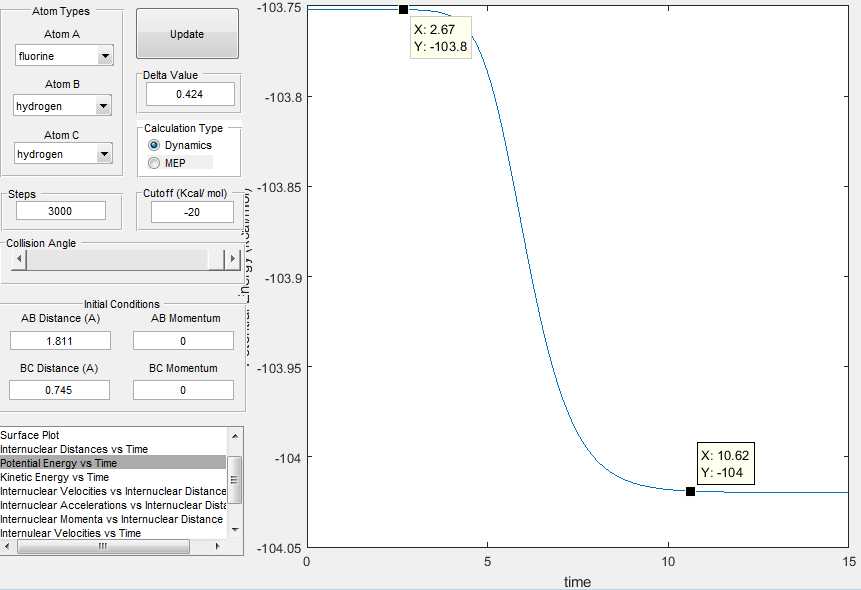Click plot list scroll right arrow
Screen dimensions: 861x590
pos(218,547)
